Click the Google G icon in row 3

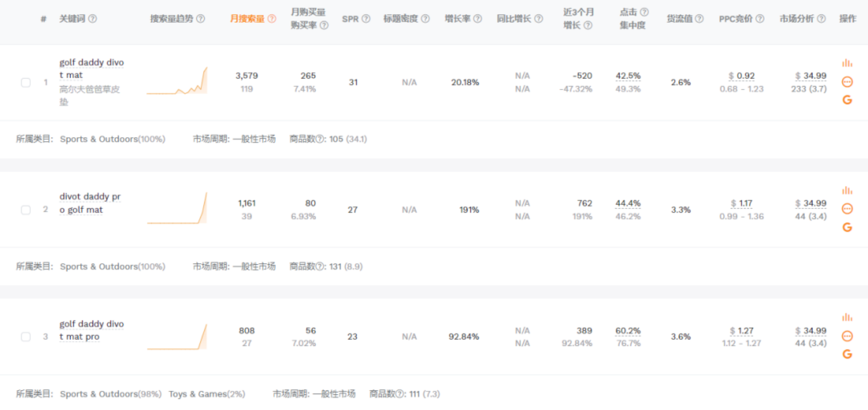click(847, 354)
